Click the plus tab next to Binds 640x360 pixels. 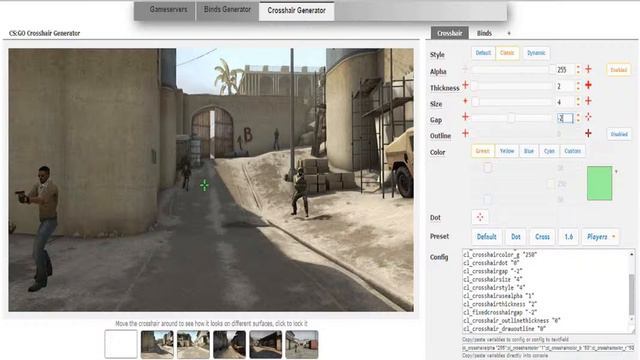click(x=509, y=33)
